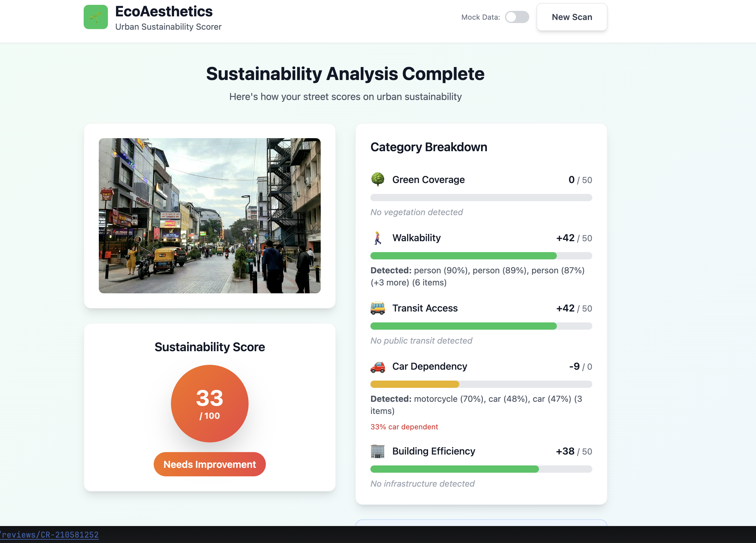Click the Green Coverage empty progress bar
The height and width of the screenshot is (543, 756).
481,198
